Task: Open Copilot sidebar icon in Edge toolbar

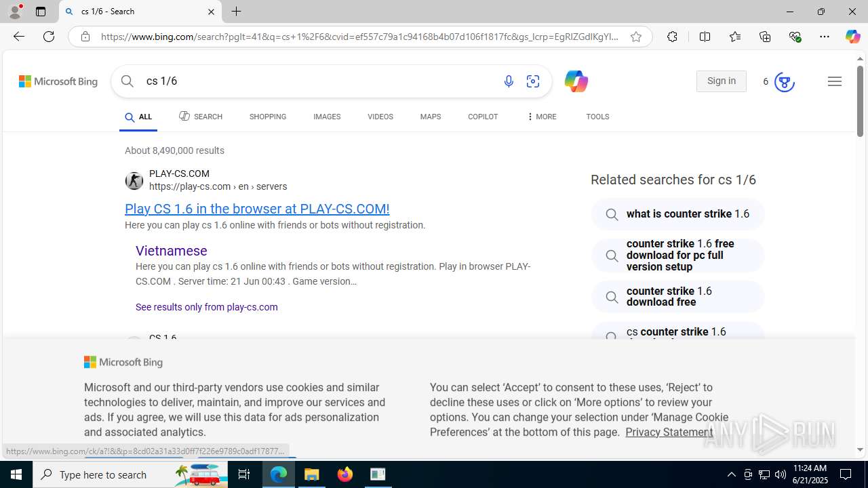Action: [x=852, y=37]
